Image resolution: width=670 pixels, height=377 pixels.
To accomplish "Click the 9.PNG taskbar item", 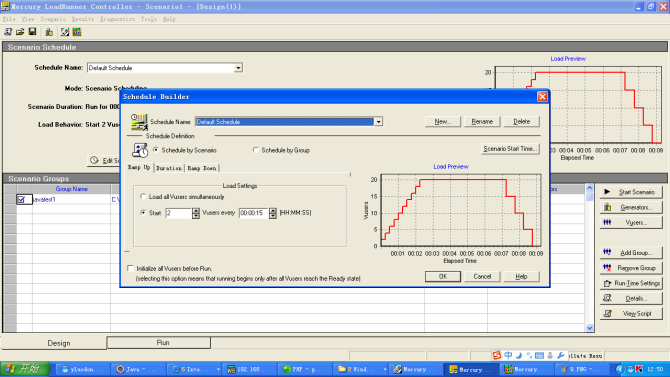I will (583, 369).
